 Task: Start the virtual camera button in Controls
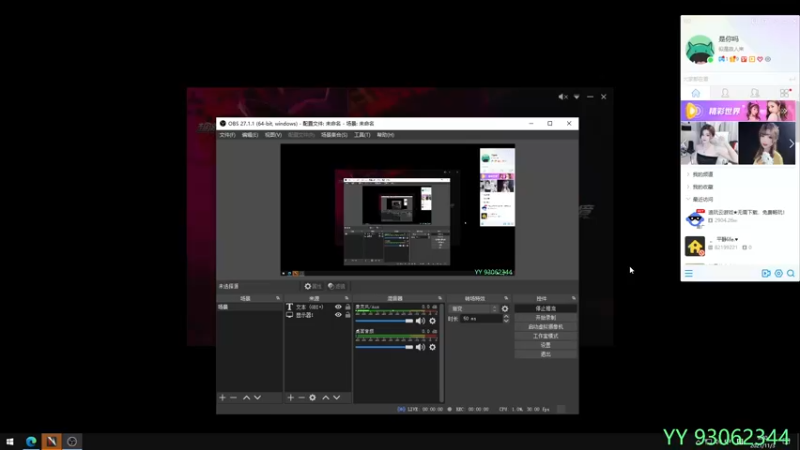click(x=545, y=327)
